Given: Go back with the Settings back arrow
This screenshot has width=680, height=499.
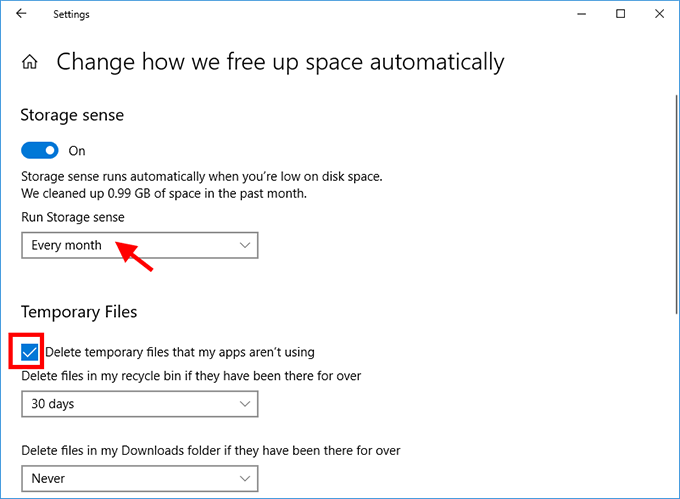Looking at the screenshot, I should coord(21,14).
